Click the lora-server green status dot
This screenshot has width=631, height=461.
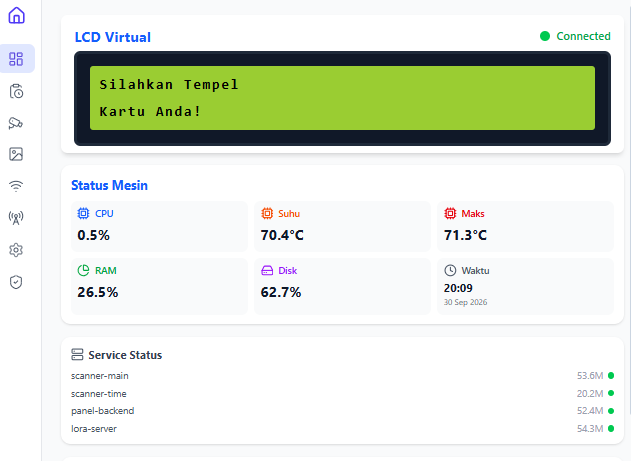[611, 428]
